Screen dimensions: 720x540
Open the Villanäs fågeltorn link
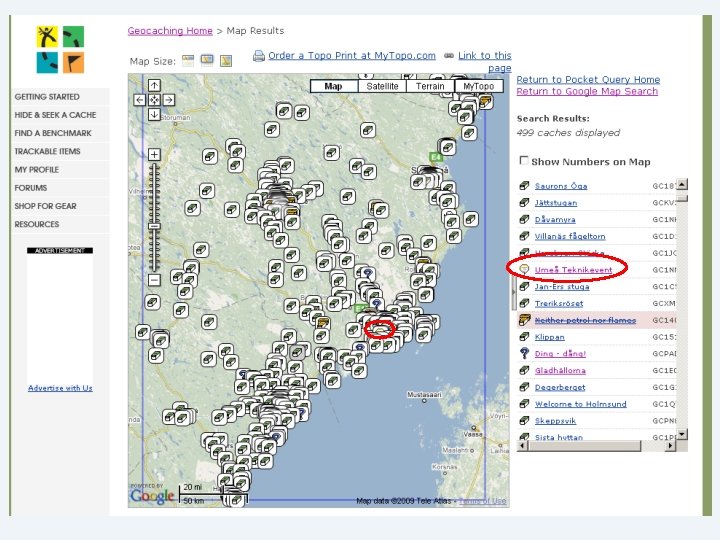coord(570,236)
